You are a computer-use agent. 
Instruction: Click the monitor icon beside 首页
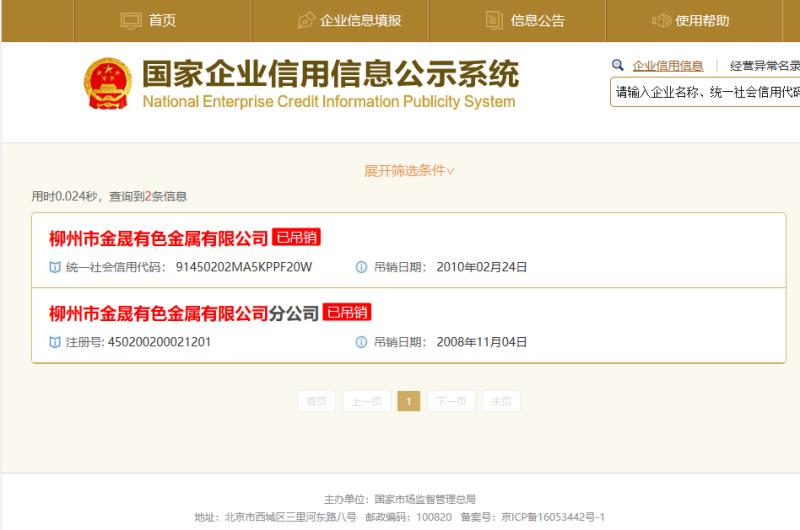[131, 21]
